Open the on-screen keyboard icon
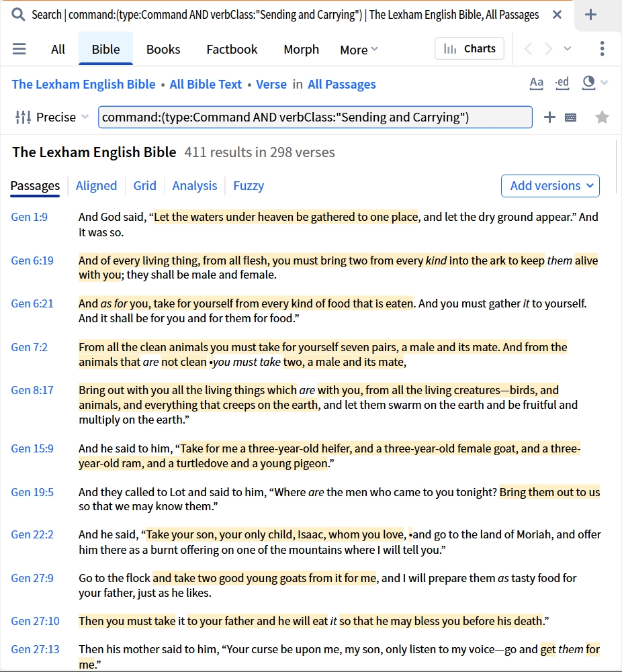The width and height of the screenshot is (622, 672). tap(570, 117)
